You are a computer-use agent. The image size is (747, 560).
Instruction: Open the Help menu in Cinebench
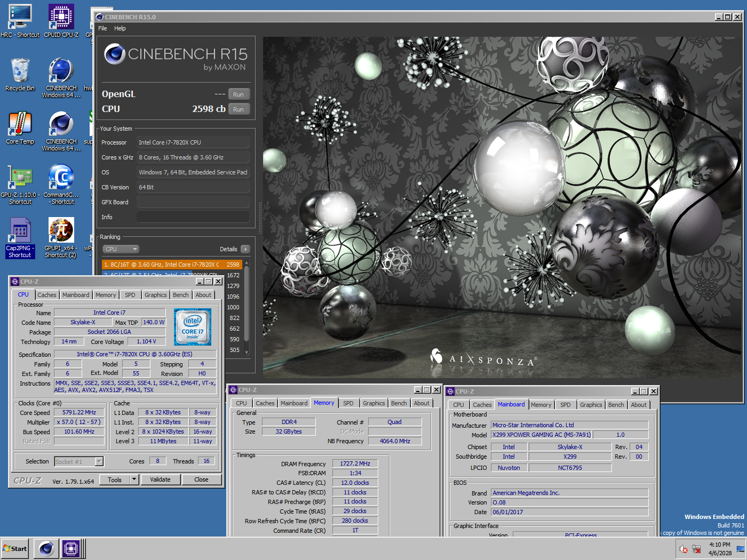pyautogui.click(x=120, y=28)
